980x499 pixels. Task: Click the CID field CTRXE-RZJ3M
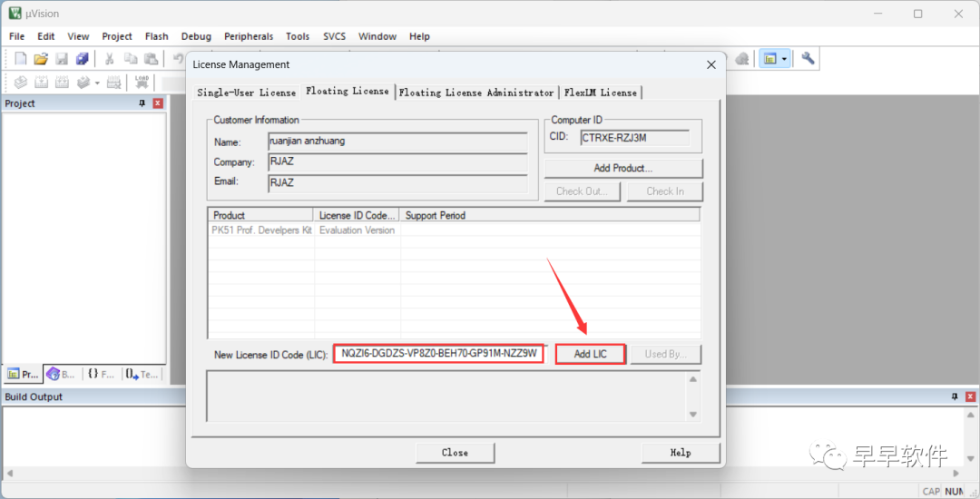[634, 138]
